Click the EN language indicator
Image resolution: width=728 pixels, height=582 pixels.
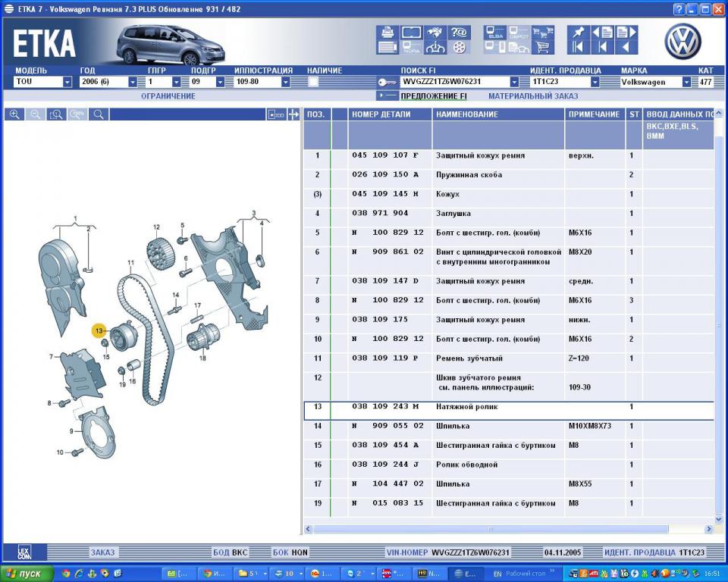pyautogui.click(x=497, y=574)
